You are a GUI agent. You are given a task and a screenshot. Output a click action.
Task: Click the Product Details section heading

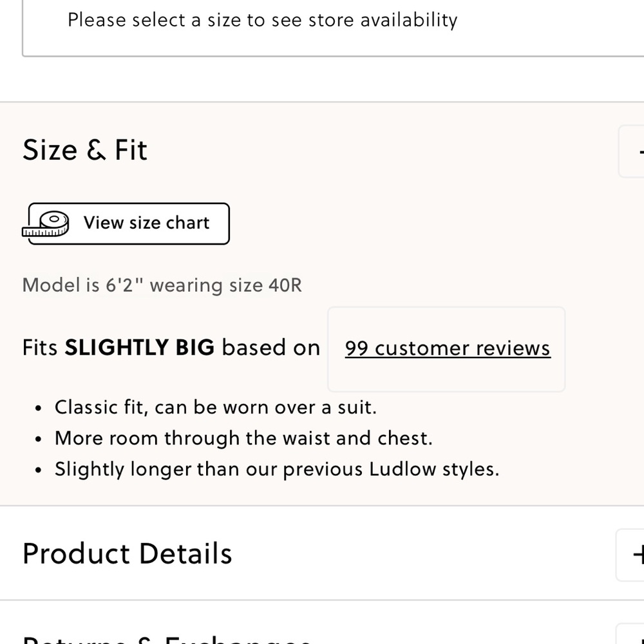point(128,553)
